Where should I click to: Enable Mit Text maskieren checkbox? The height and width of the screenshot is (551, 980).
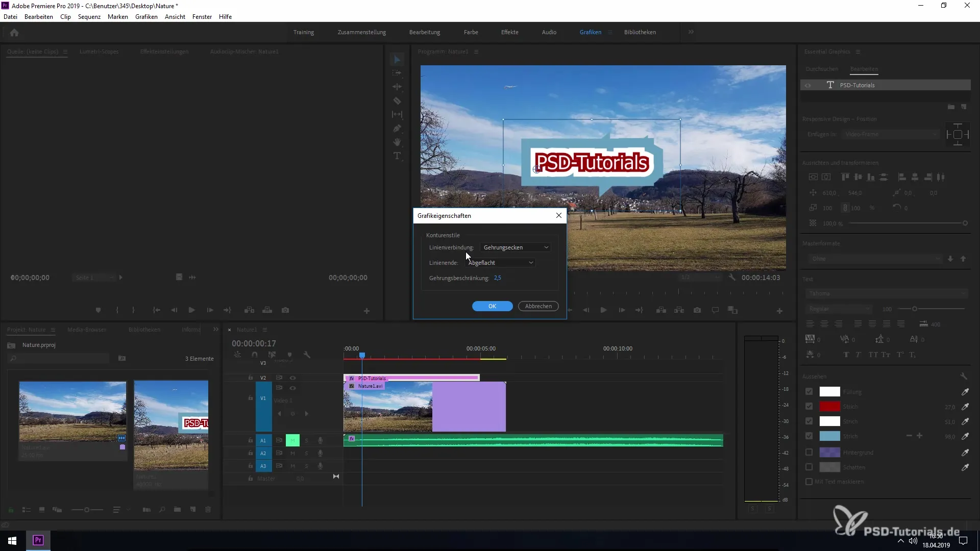point(809,482)
